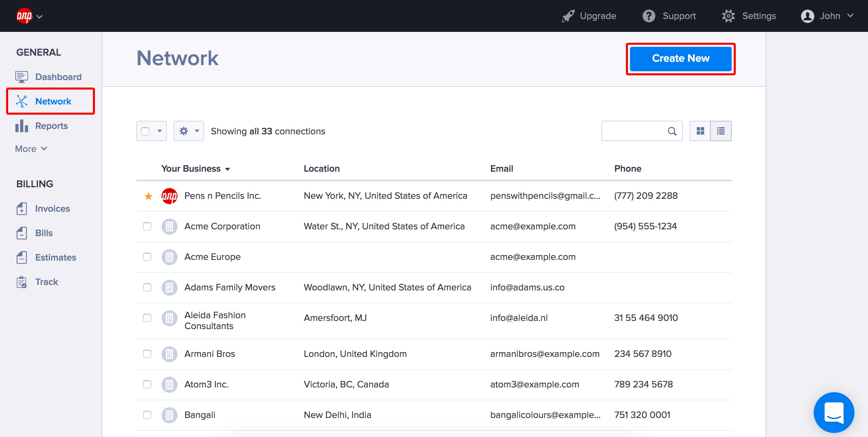Expand the More sidebar section
The width and height of the screenshot is (868, 437).
pyautogui.click(x=31, y=149)
